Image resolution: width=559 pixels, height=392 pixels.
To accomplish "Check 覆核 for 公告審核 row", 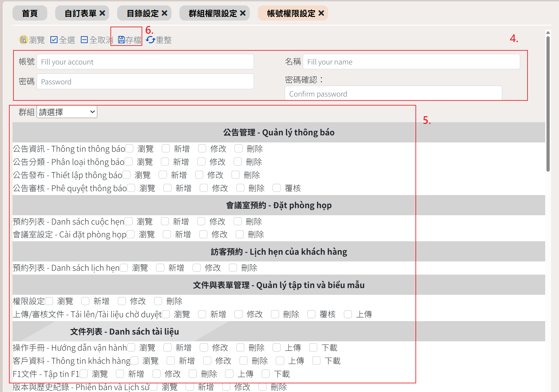I will click(x=277, y=188).
